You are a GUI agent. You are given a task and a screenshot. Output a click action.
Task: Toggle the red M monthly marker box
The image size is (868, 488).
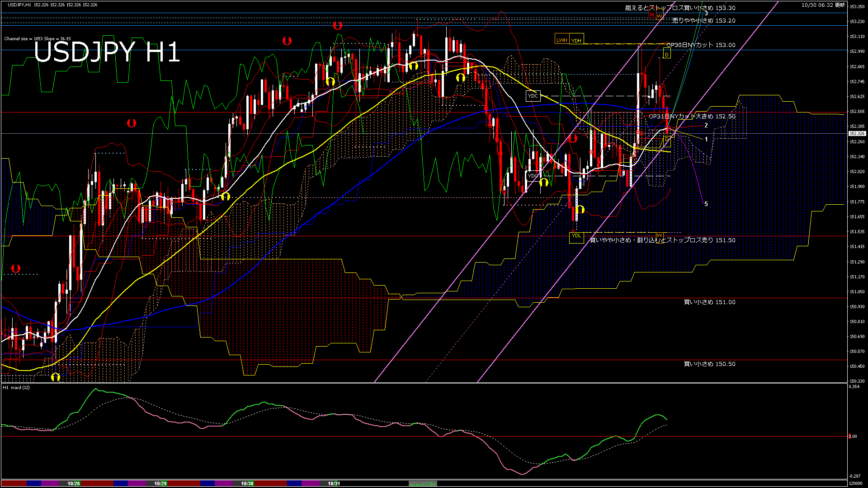tap(652, 15)
